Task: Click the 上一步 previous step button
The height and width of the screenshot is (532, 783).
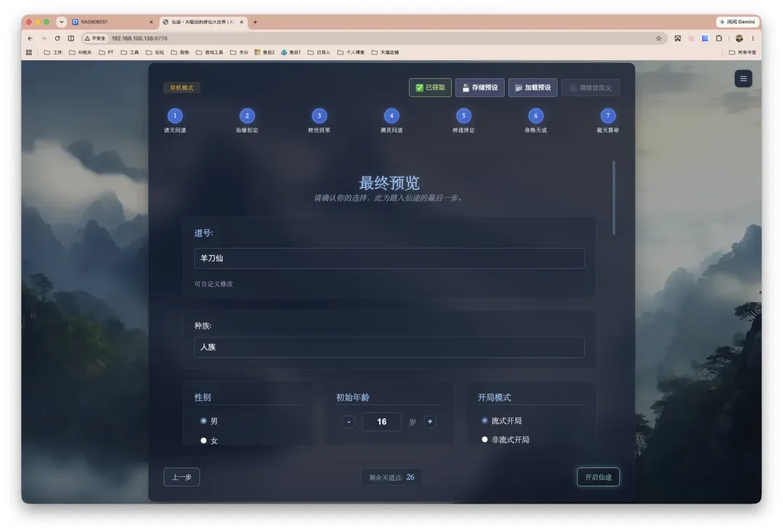Action: point(182,477)
